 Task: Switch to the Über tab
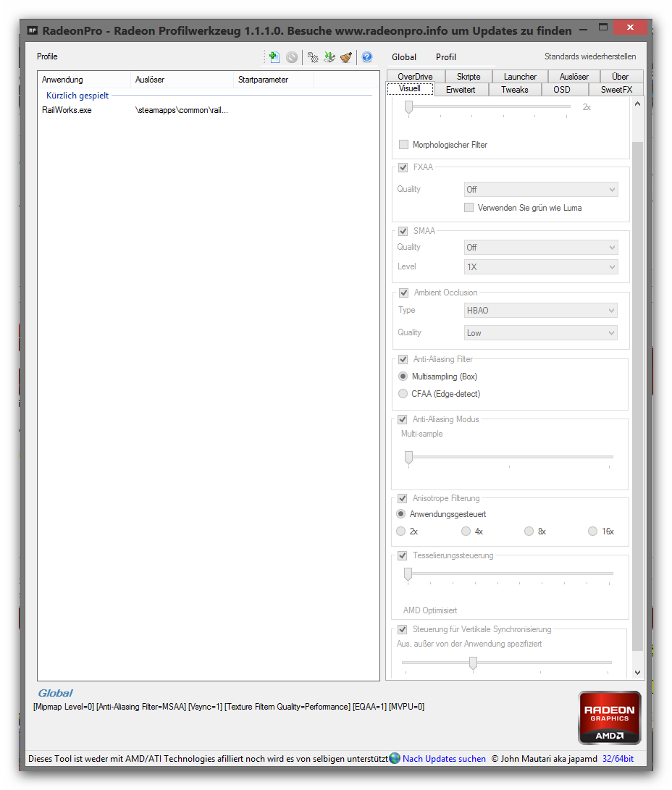click(x=620, y=77)
